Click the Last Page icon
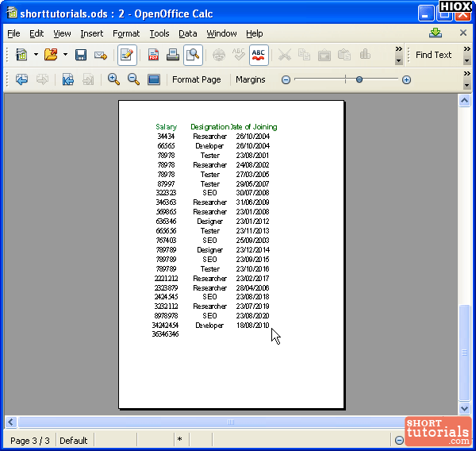 click(88, 79)
